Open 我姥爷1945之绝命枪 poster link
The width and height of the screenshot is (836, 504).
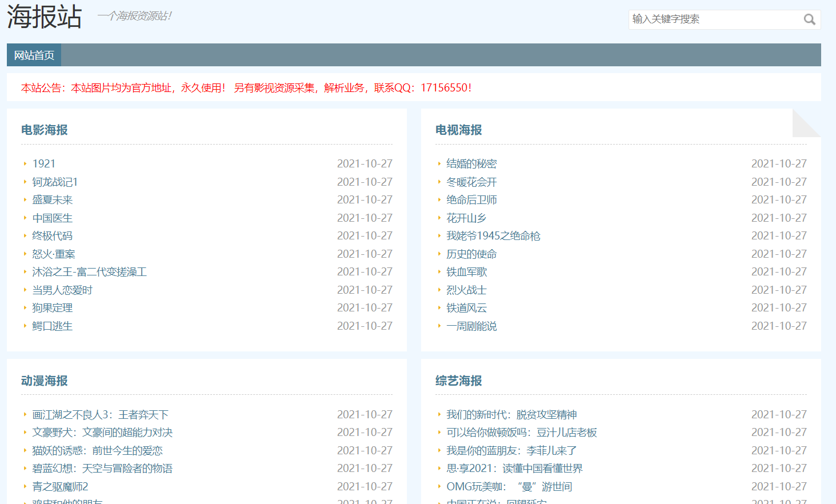tap(493, 235)
